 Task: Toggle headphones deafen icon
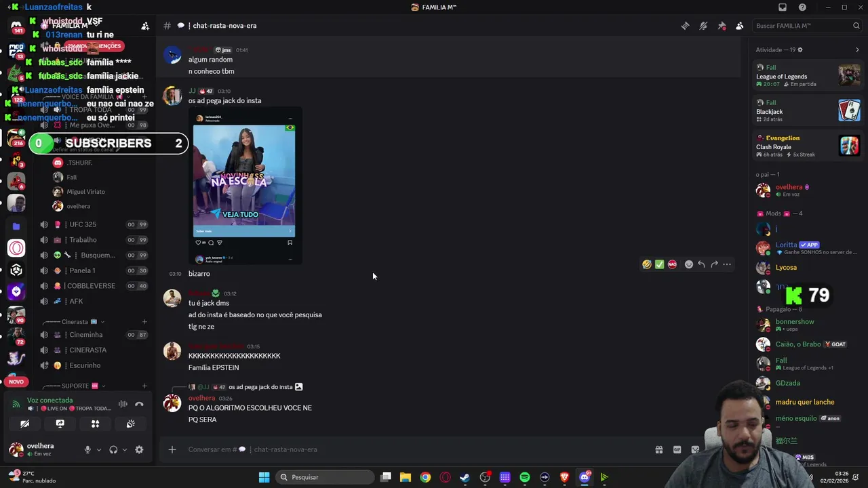(113, 449)
